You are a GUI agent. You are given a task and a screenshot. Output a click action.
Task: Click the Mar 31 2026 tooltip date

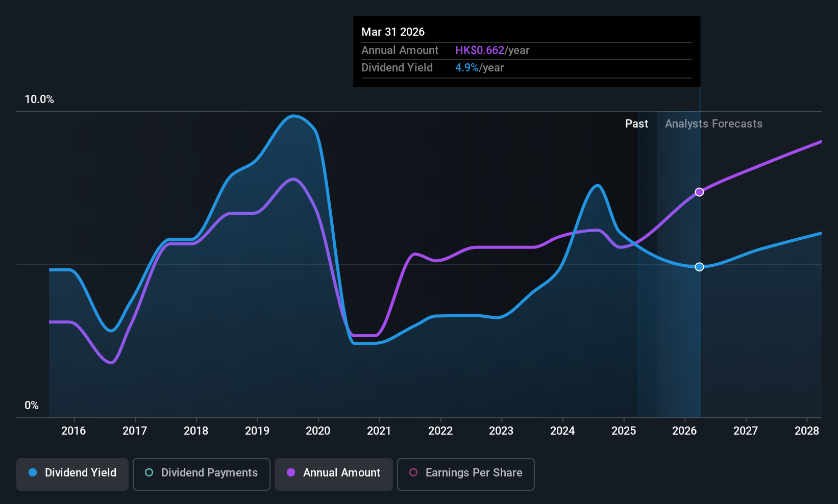[x=393, y=32]
